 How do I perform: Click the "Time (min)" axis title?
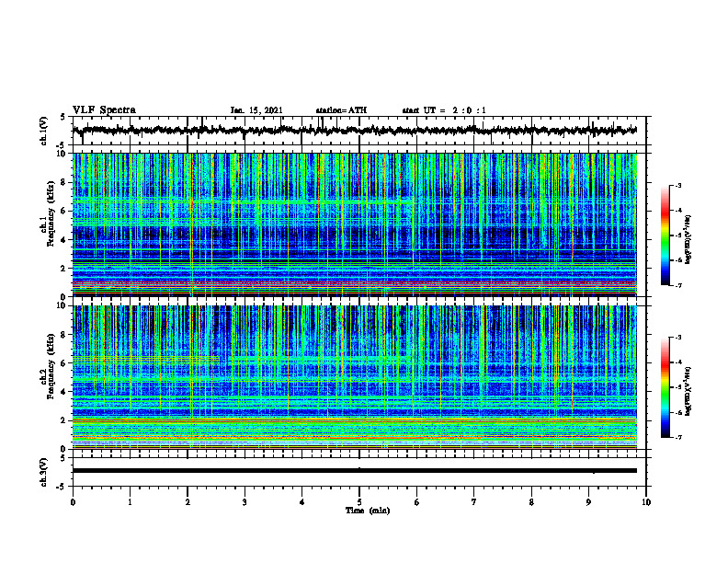point(368,511)
